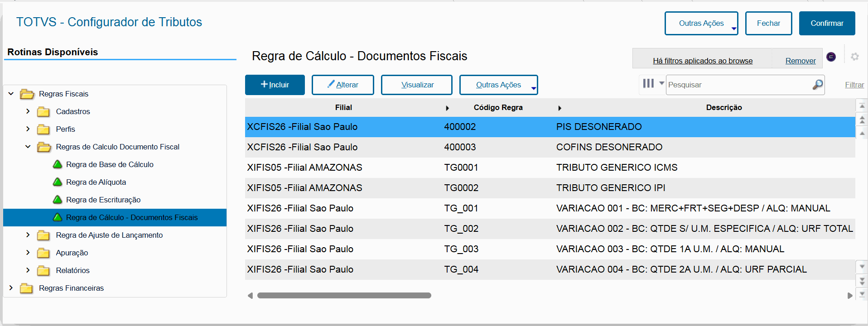Image resolution: width=868 pixels, height=326 pixels.
Task: Open the grid-toolbar Outras Ações dropdown
Action: point(498,85)
